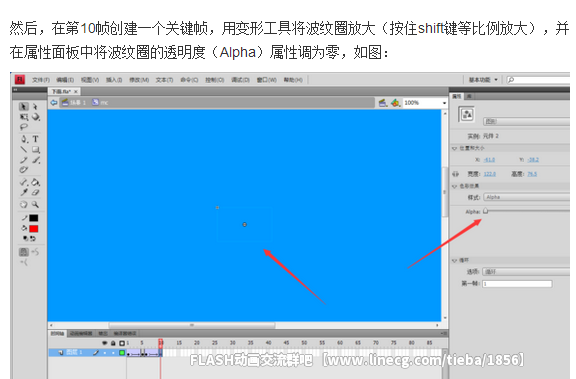This screenshot has width=576, height=379.
Task: Open the 修改(M) menu
Action: coord(139,80)
